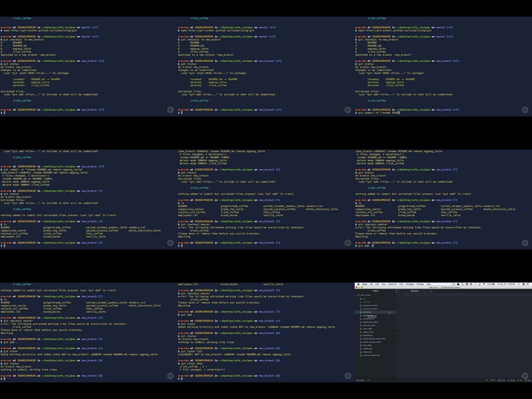This screenshot has width=532, height=399.
Task: Open the Edit menu
Action: 377,284
